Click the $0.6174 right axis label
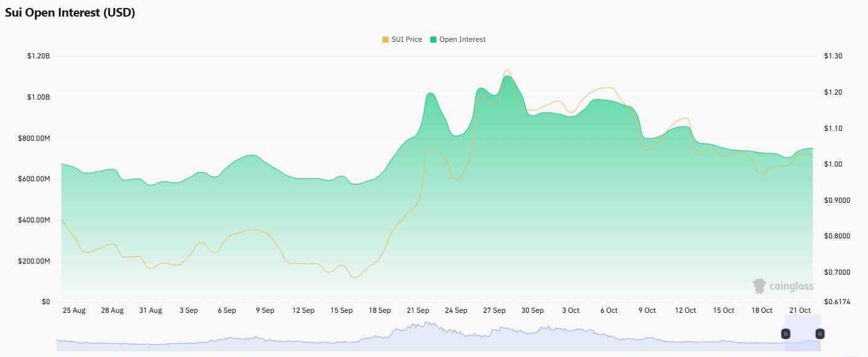Image resolution: width=868 pixels, height=357 pixels. (x=837, y=302)
